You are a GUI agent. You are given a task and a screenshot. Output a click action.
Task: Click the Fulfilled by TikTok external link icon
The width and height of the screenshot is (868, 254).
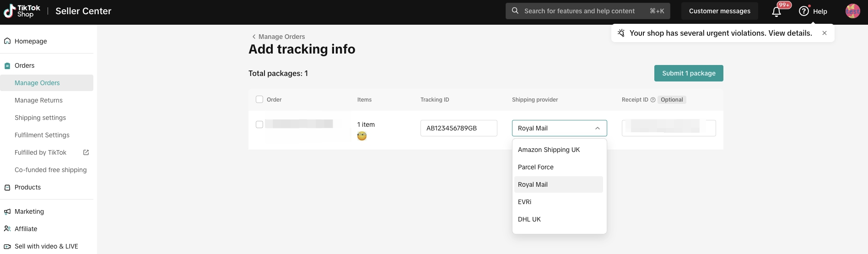click(x=86, y=152)
